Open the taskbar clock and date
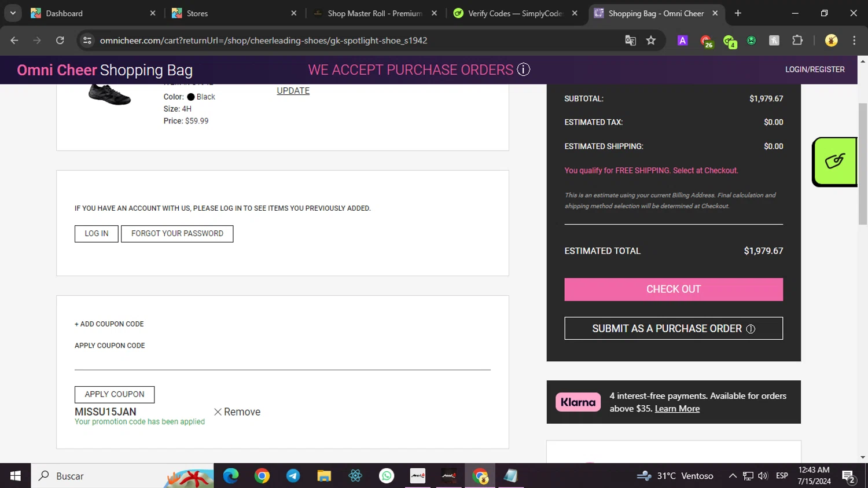Image resolution: width=868 pixels, height=488 pixels. point(814,476)
